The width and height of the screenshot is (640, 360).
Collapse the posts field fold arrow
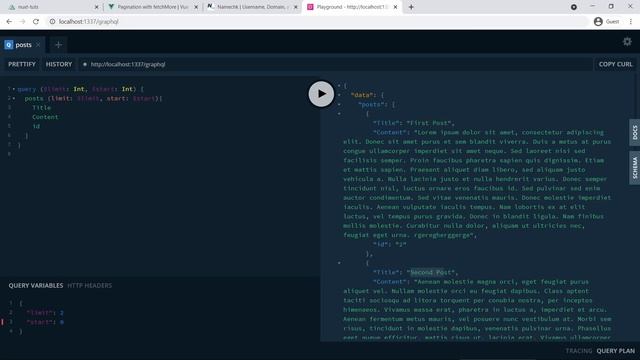14,98
